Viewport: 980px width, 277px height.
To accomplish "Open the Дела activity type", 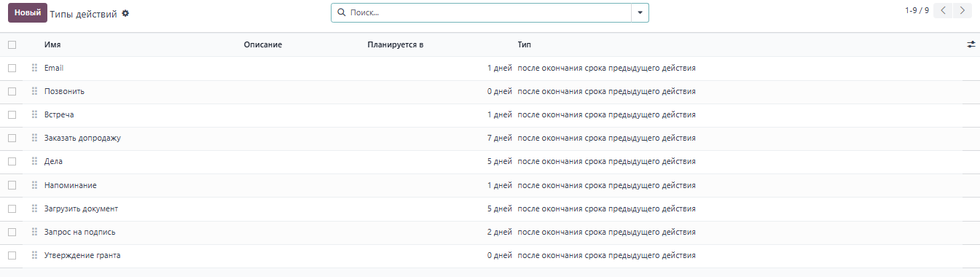I will point(53,161).
